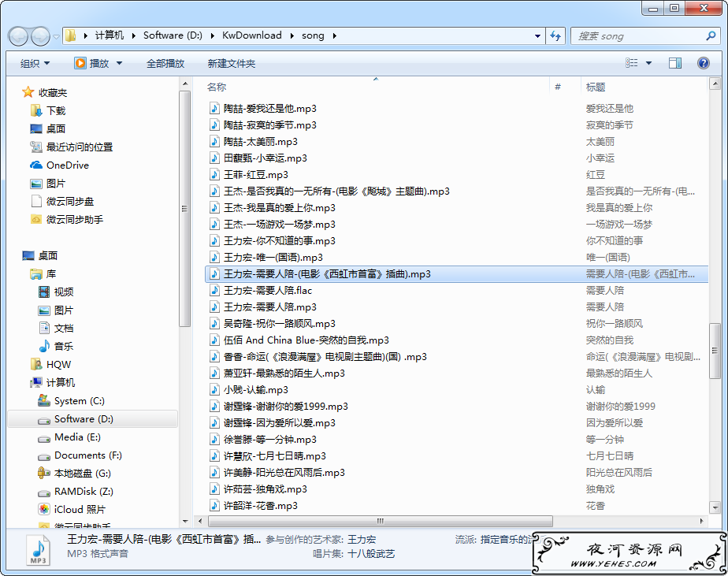
Task: Expand the arrow after 计算机 in breadcrumb
Action: [x=133, y=35]
